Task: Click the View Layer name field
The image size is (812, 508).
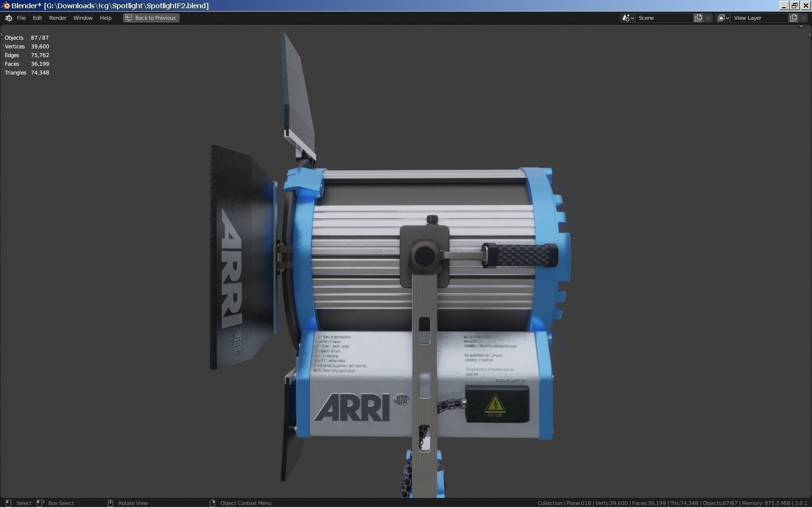Action: tap(760, 18)
